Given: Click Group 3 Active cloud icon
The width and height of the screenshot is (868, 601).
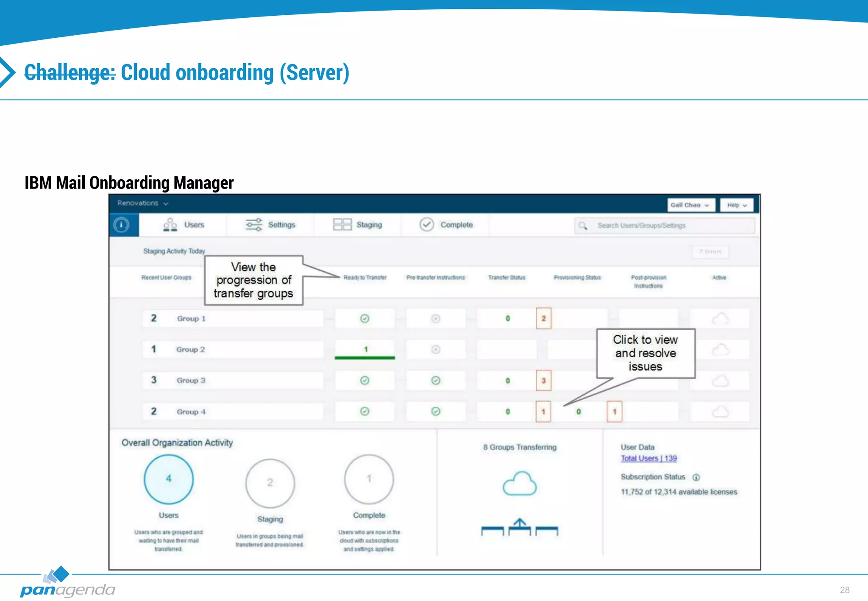Looking at the screenshot, I should [x=720, y=380].
